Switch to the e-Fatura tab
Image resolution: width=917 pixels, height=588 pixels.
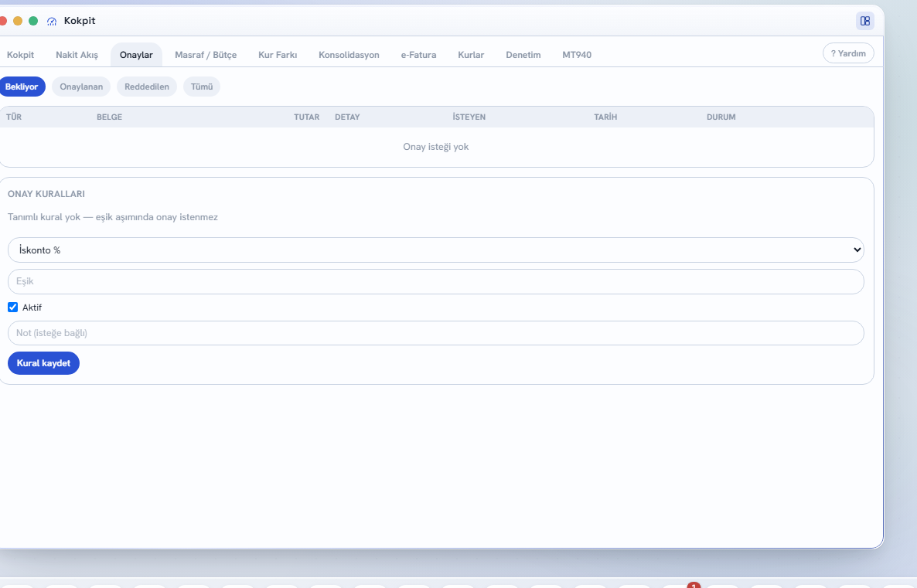(419, 55)
